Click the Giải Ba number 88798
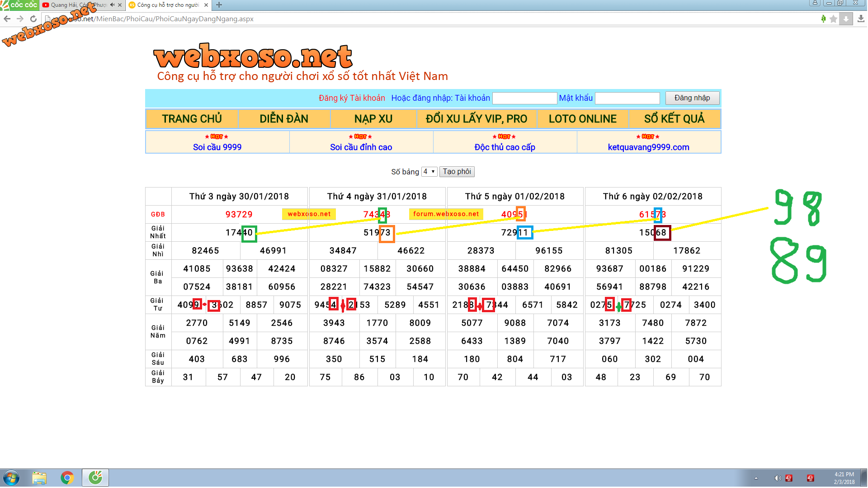This screenshot has width=868, height=488. tap(653, 287)
